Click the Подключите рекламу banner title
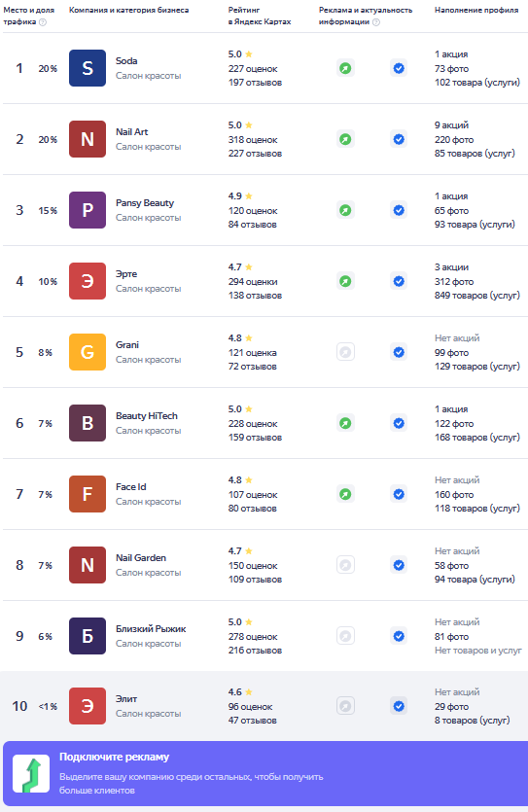 (x=114, y=757)
